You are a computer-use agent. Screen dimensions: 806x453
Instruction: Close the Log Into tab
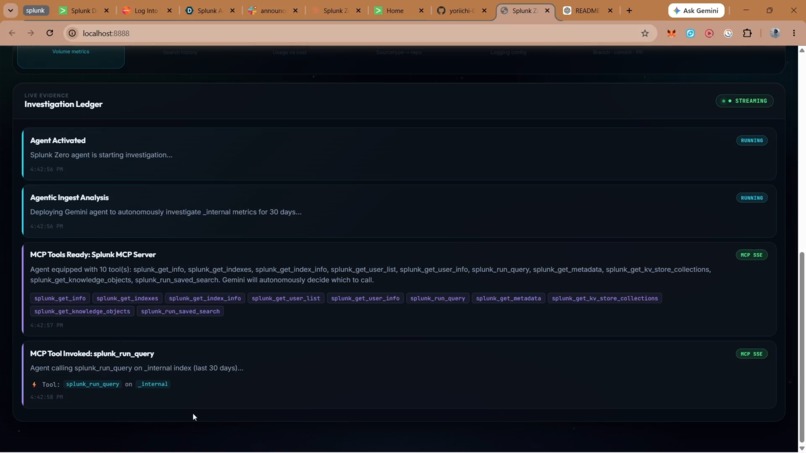click(169, 10)
